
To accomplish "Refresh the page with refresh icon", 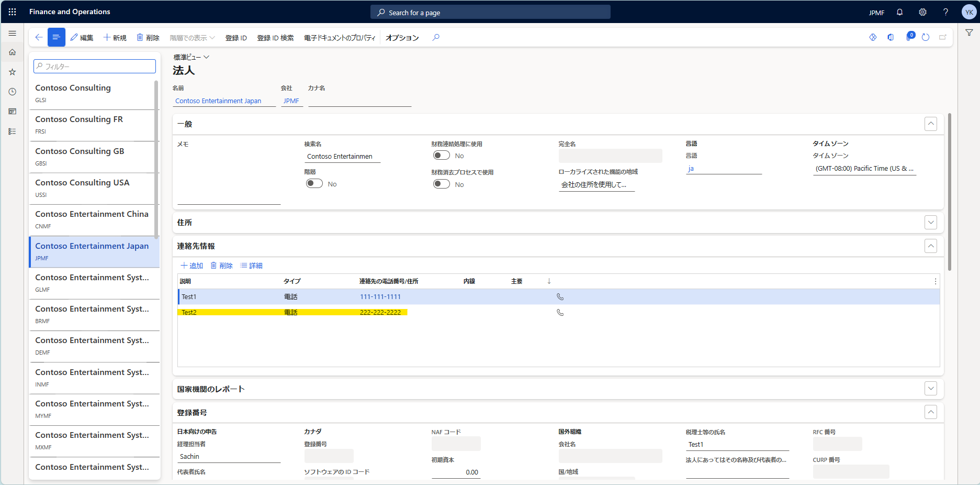I will click(x=926, y=37).
